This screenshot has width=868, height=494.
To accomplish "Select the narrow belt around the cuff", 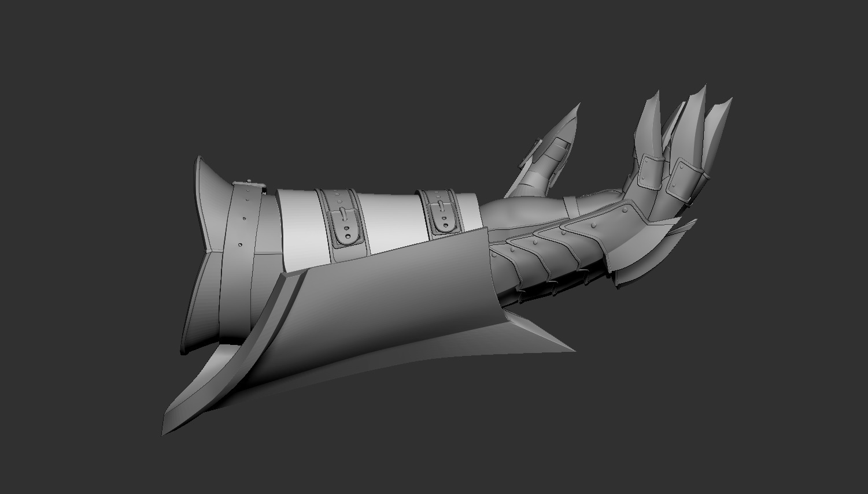I will point(238,243).
